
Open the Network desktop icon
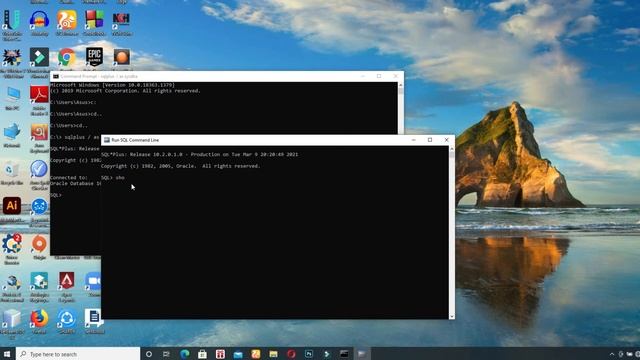(12, 132)
